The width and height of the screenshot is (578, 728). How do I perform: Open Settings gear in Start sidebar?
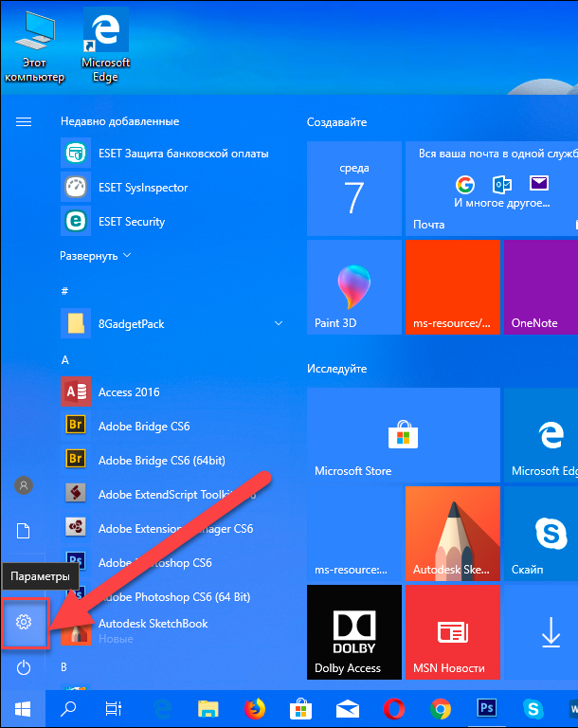pyautogui.click(x=24, y=622)
